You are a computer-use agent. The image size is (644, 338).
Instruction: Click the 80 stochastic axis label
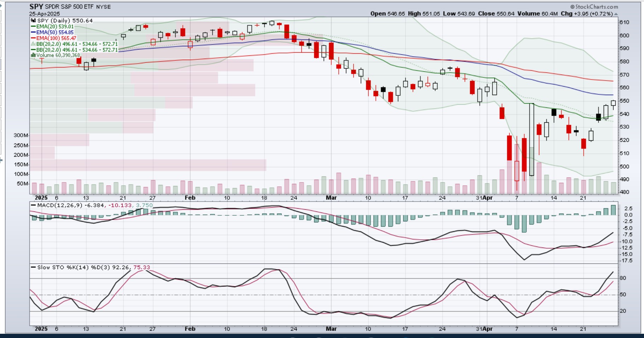coord(623,278)
